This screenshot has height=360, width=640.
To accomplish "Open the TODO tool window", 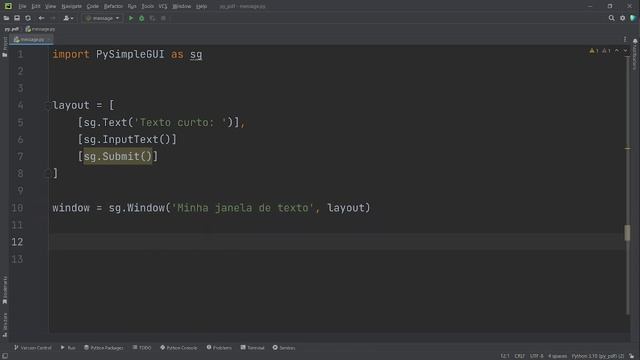I will point(142,348).
